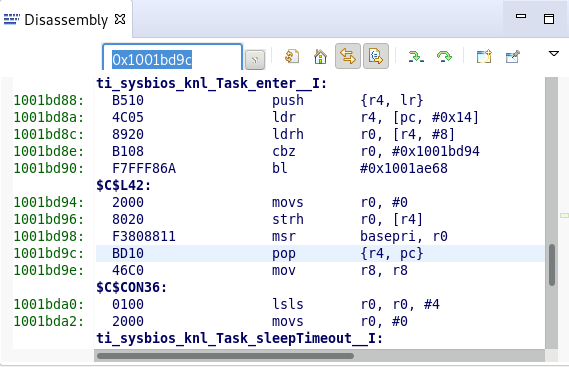The image size is (569, 367).
Task: Select ldr r4, [pc, #0x14] line
Action: pos(320,117)
